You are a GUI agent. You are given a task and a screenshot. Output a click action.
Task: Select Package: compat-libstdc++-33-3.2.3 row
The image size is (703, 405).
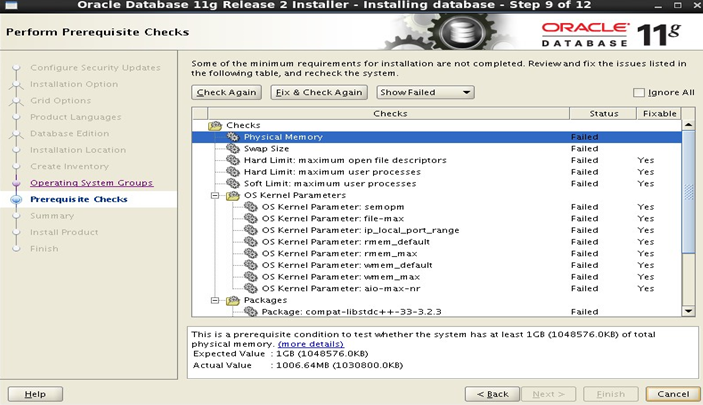tap(437, 312)
